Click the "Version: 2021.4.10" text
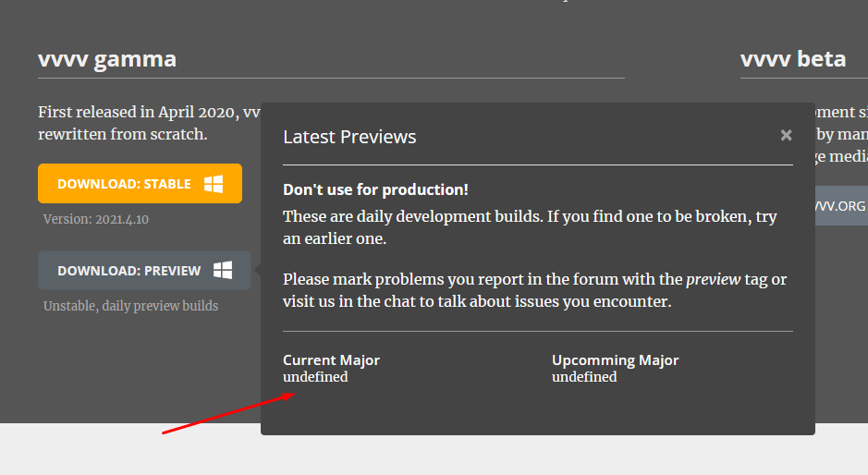This screenshot has height=475, width=868. [x=96, y=219]
